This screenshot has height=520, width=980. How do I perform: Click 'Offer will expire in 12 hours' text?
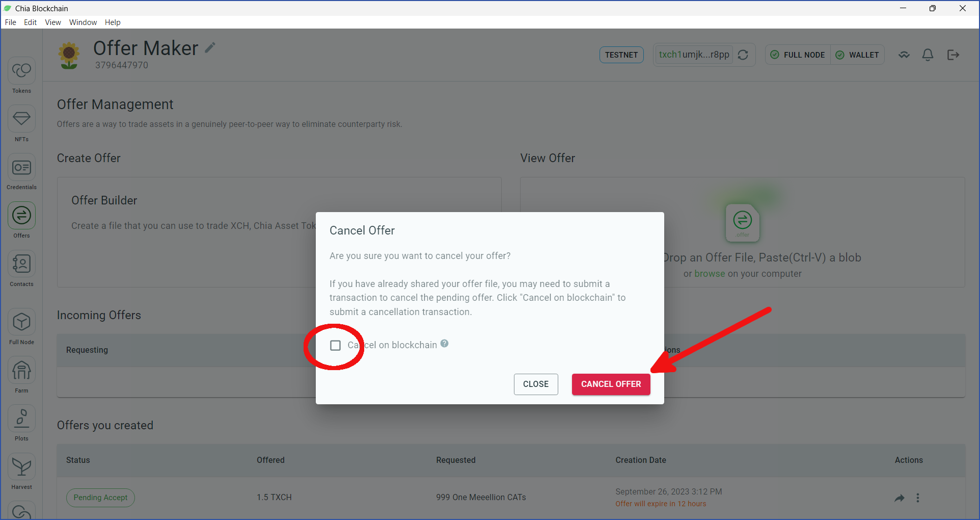coord(661,504)
